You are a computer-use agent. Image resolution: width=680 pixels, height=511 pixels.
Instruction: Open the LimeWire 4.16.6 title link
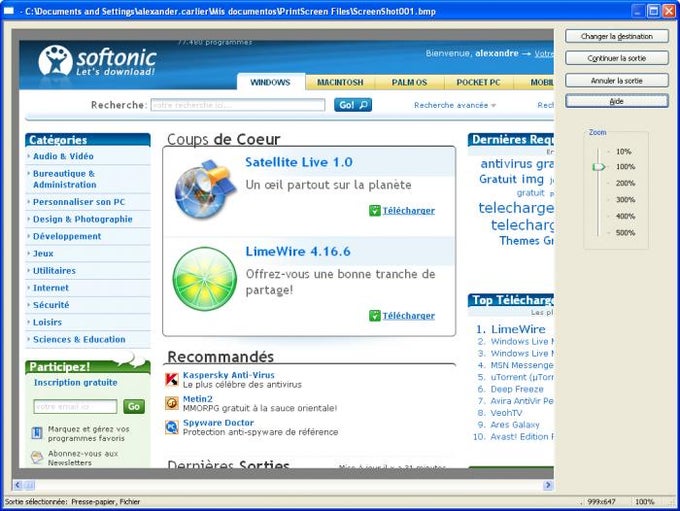(x=298, y=252)
